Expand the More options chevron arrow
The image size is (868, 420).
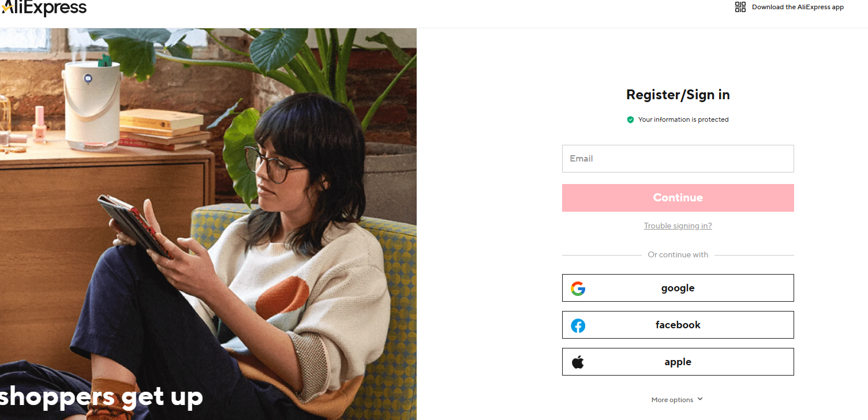[x=700, y=399]
